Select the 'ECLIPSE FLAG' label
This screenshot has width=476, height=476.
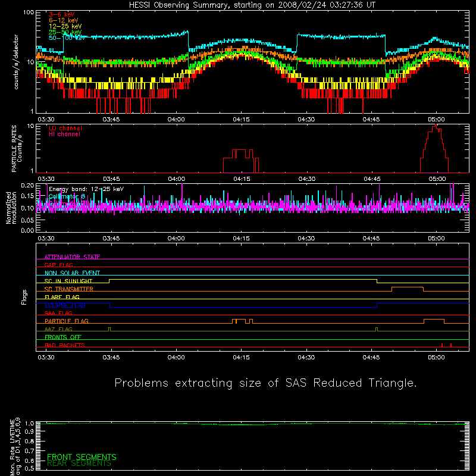[x=65, y=305]
